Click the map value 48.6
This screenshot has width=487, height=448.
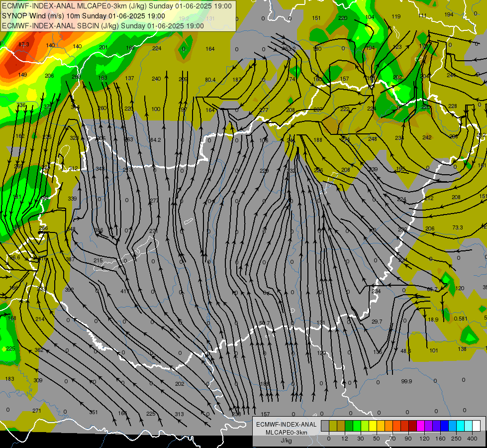(x=405, y=351)
